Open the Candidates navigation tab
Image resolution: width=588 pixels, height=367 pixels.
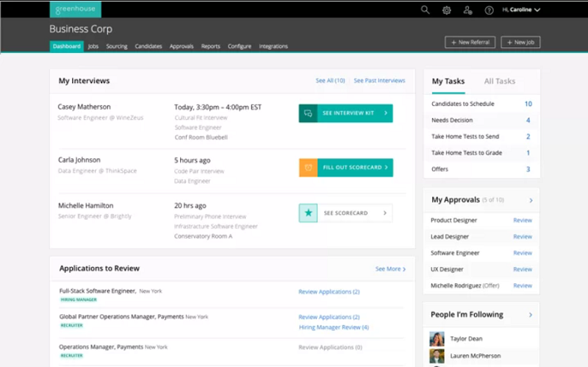148,46
